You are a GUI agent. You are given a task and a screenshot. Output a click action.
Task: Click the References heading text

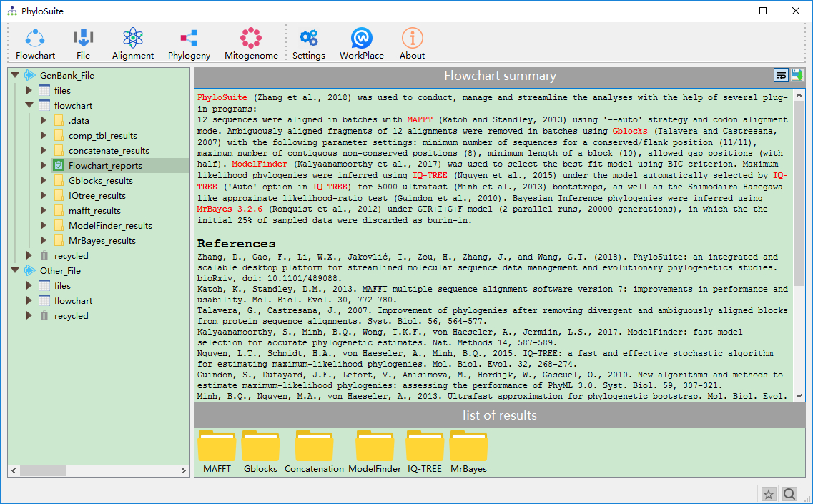coord(236,244)
